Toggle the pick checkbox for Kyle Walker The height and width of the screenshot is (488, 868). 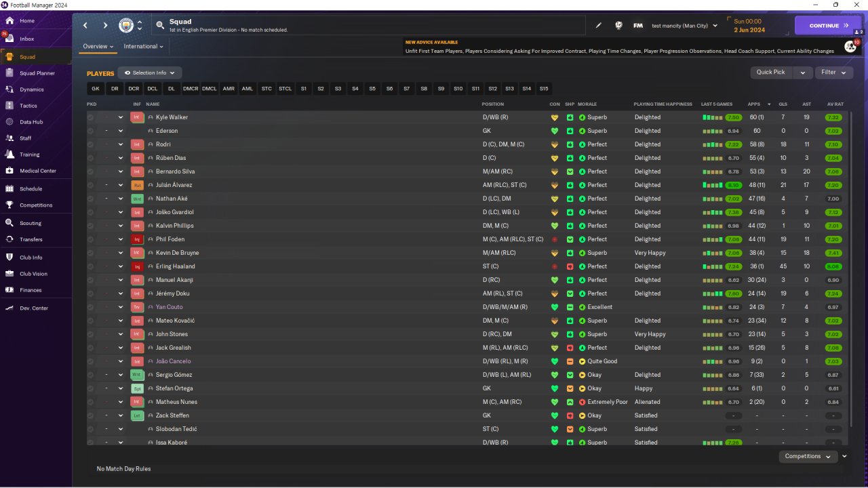point(90,117)
